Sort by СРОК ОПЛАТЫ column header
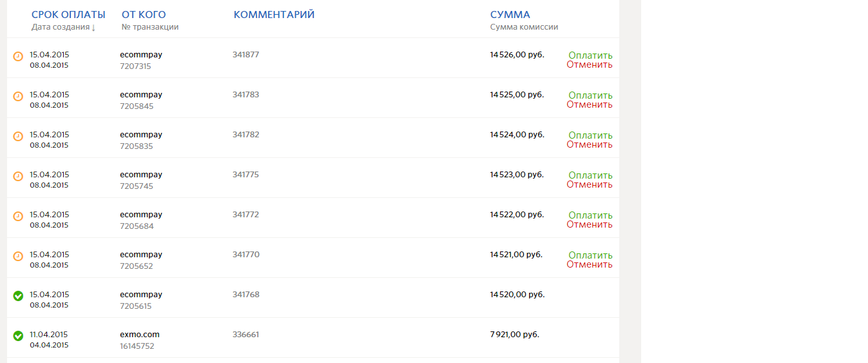 68,15
